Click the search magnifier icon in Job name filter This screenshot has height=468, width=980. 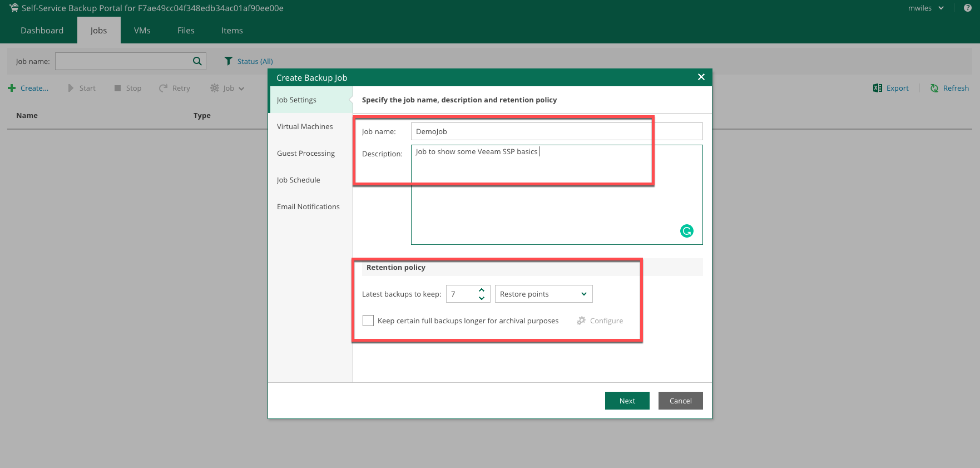[197, 61]
